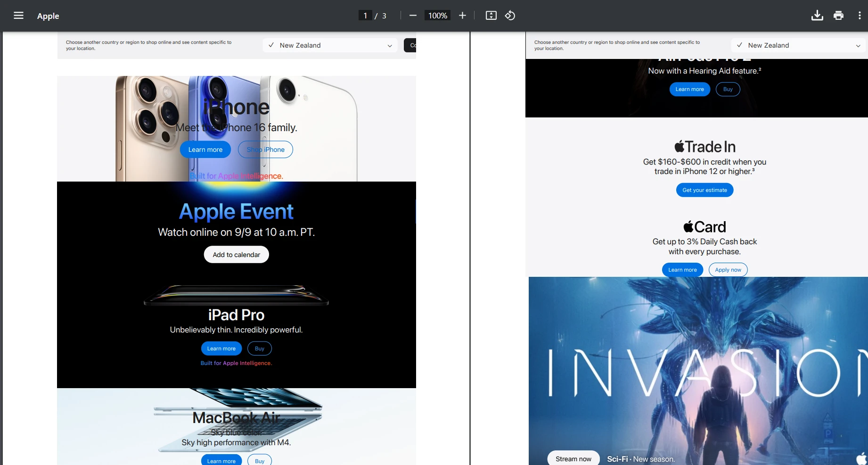Open the New Zealand country dropdown on page two

coord(799,45)
